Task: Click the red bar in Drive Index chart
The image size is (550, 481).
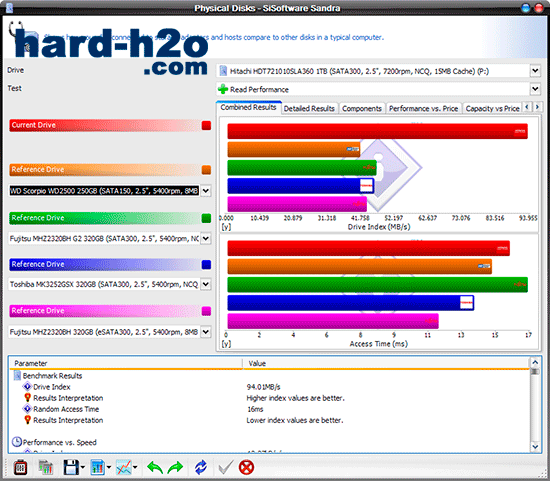Action: [x=377, y=131]
